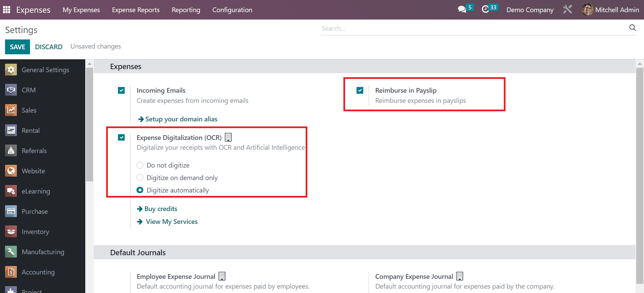Image resolution: width=644 pixels, height=293 pixels.
Task: Choose Digitize on demand only
Action: click(140, 178)
